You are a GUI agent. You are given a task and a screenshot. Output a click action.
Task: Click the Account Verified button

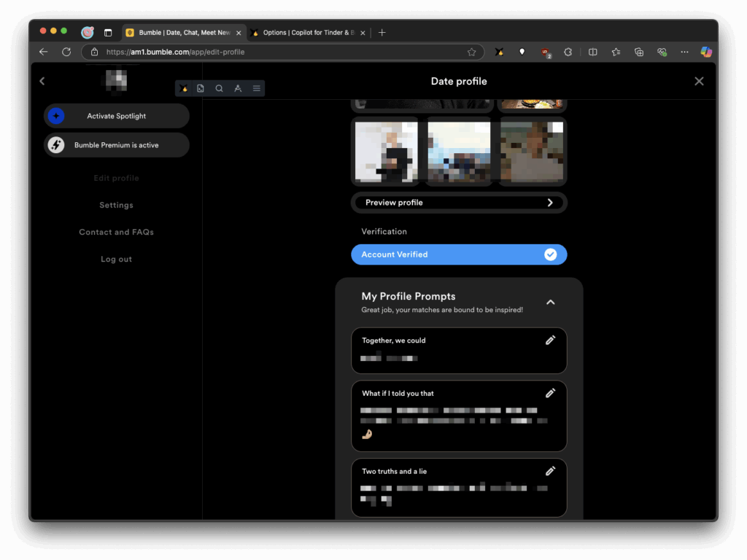pyautogui.click(x=459, y=254)
